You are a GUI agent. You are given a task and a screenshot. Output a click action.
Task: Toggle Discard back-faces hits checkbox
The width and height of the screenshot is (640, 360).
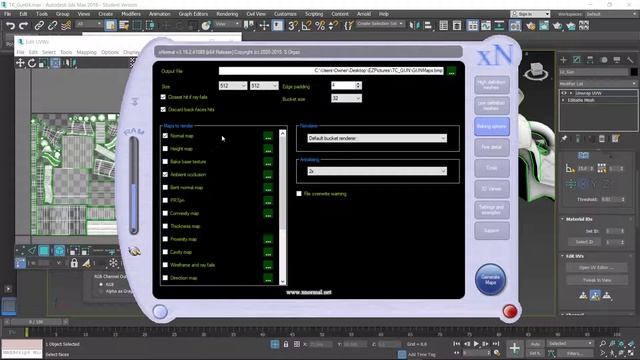(x=163, y=109)
